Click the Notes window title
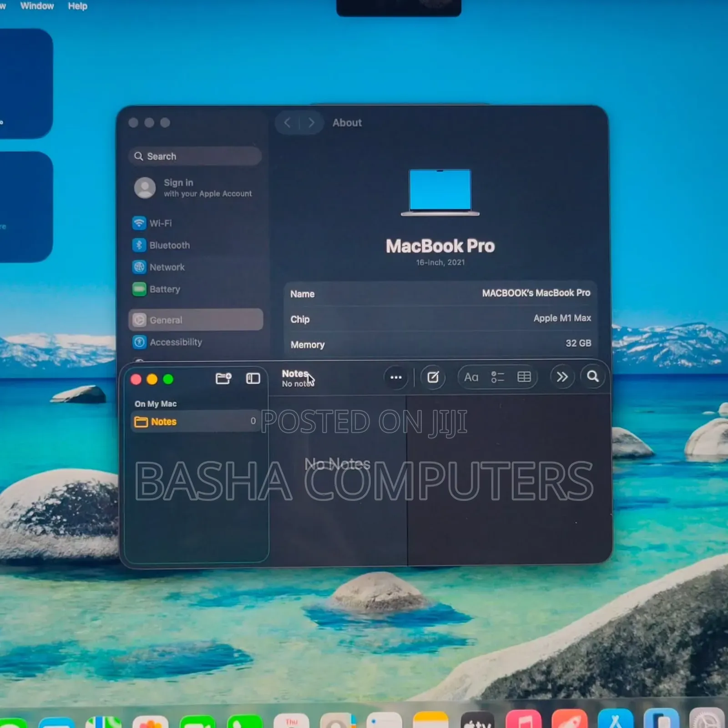 [295, 374]
